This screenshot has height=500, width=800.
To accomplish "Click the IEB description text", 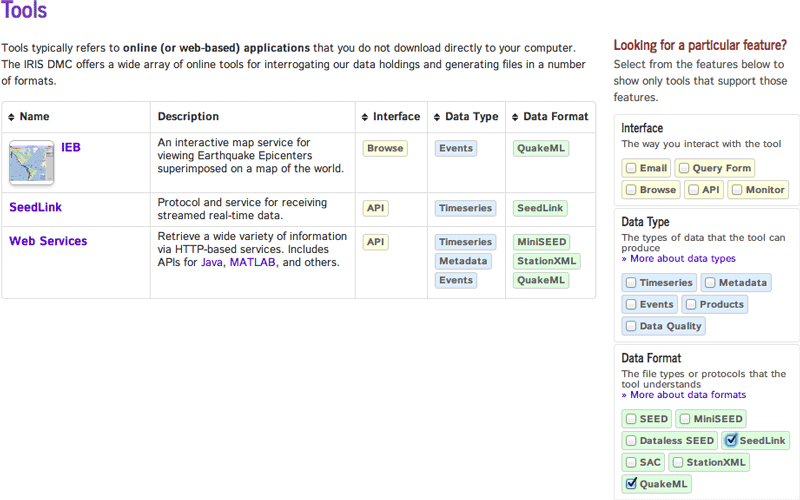I will 251,156.
